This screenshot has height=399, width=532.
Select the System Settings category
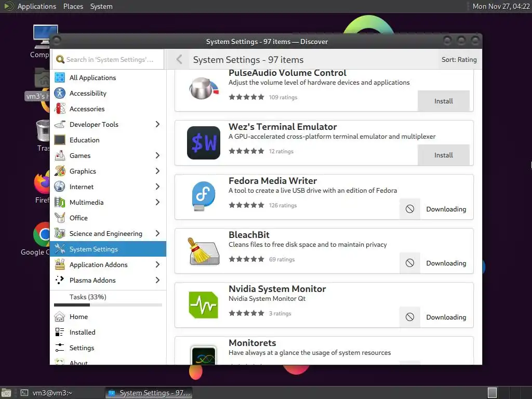pos(108,249)
